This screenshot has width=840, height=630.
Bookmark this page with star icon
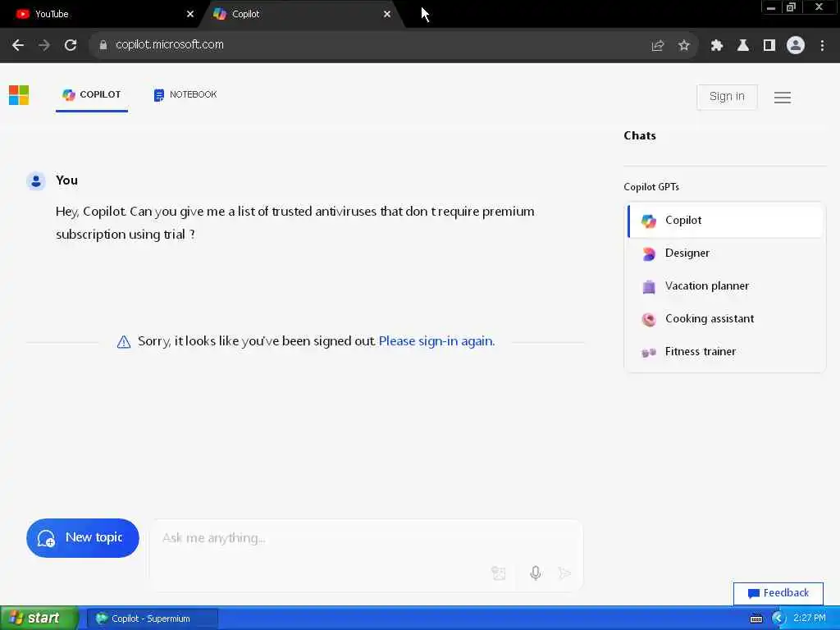pos(683,46)
